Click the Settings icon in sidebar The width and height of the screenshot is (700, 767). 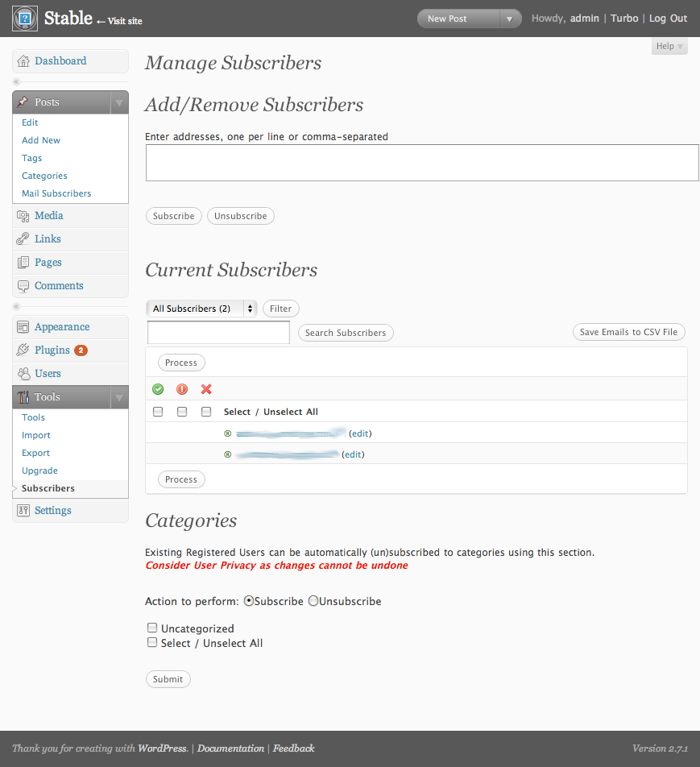[x=23, y=511]
